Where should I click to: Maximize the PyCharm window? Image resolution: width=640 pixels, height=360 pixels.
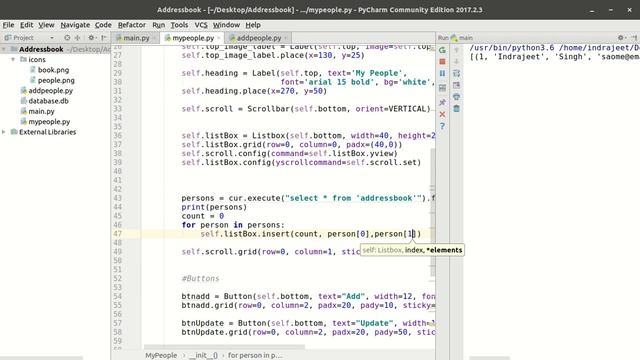(611, 10)
